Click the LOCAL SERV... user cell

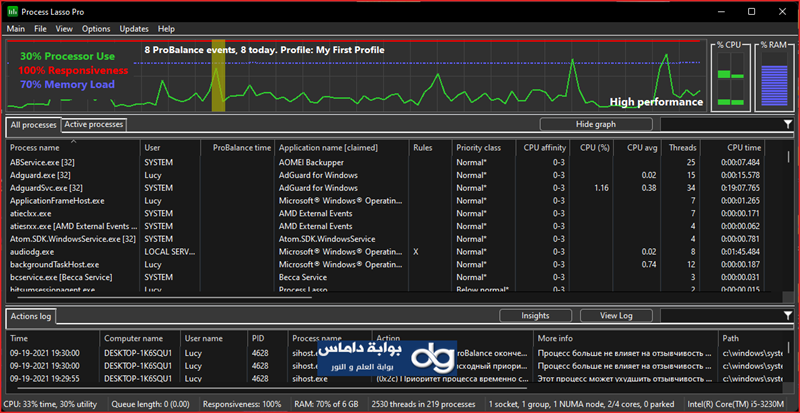tap(169, 252)
